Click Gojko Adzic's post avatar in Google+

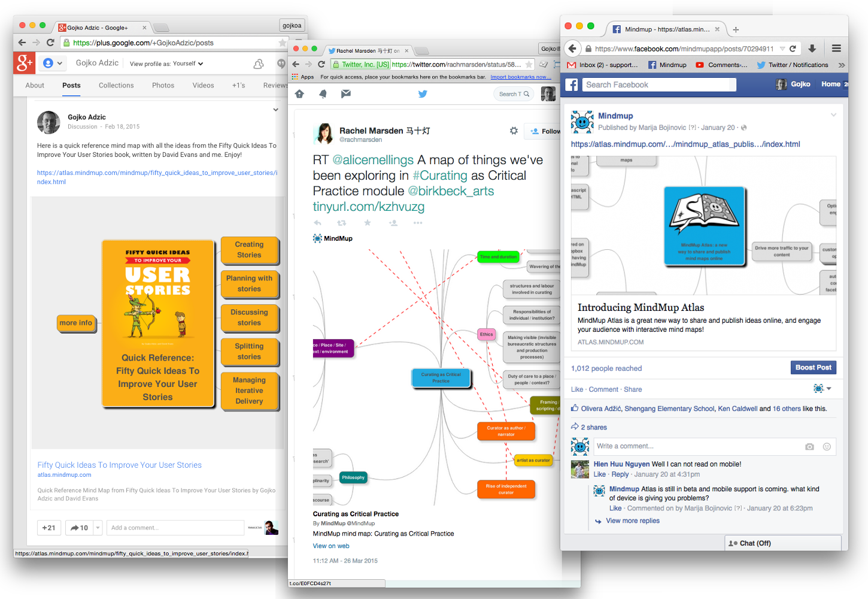[48, 122]
